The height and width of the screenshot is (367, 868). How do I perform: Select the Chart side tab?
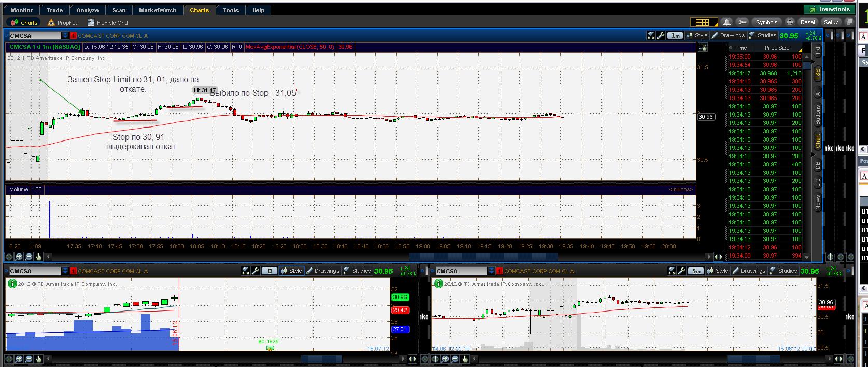(x=818, y=141)
